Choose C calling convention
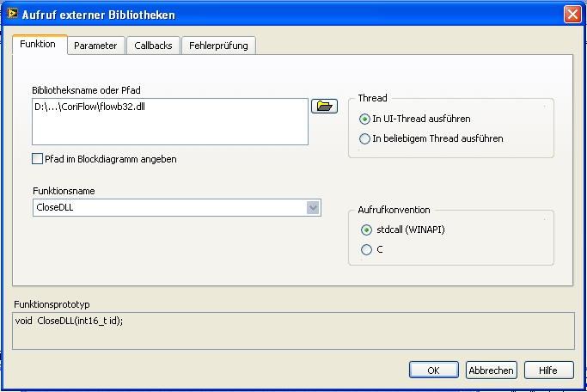587x392 pixels. point(367,250)
